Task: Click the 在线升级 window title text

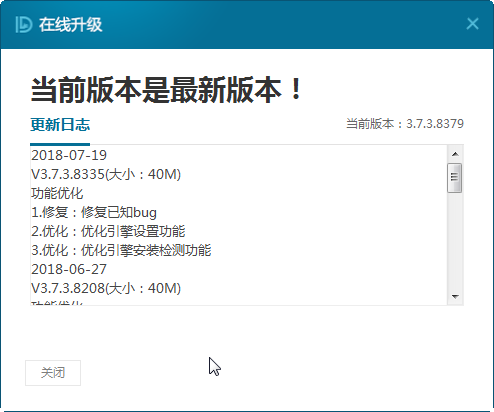Action: 70,25
